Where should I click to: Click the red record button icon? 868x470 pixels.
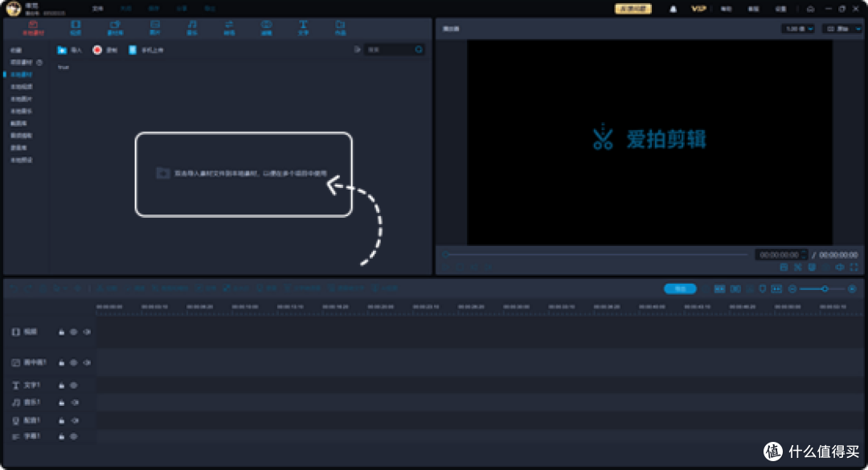tap(97, 50)
